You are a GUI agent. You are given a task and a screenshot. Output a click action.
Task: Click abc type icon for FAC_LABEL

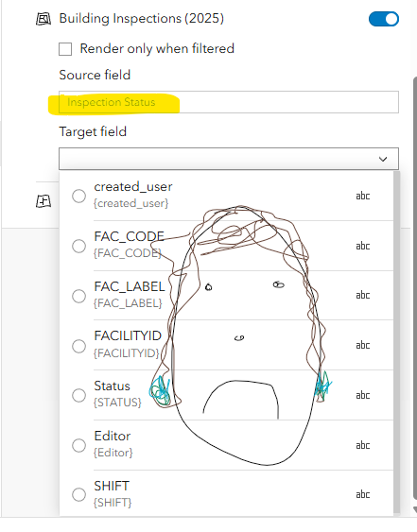pos(363,295)
